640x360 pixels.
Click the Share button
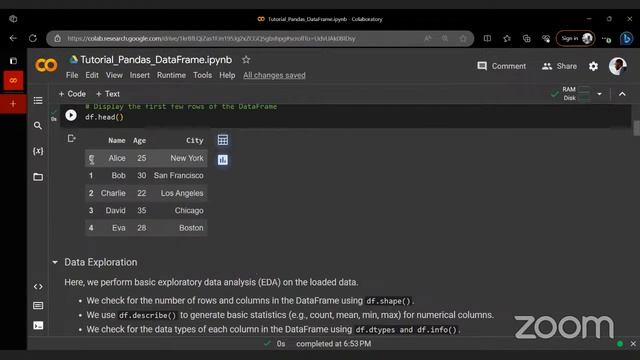[x=559, y=66]
